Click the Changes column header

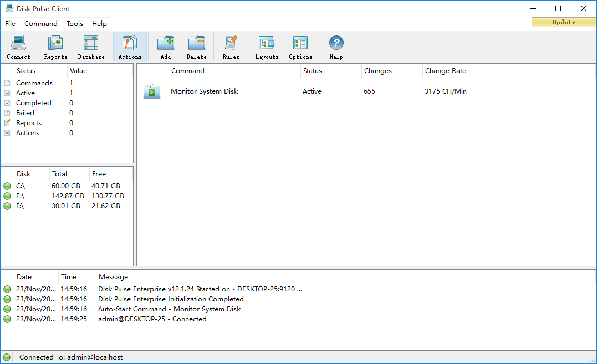pyautogui.click(x=392, y=71)
